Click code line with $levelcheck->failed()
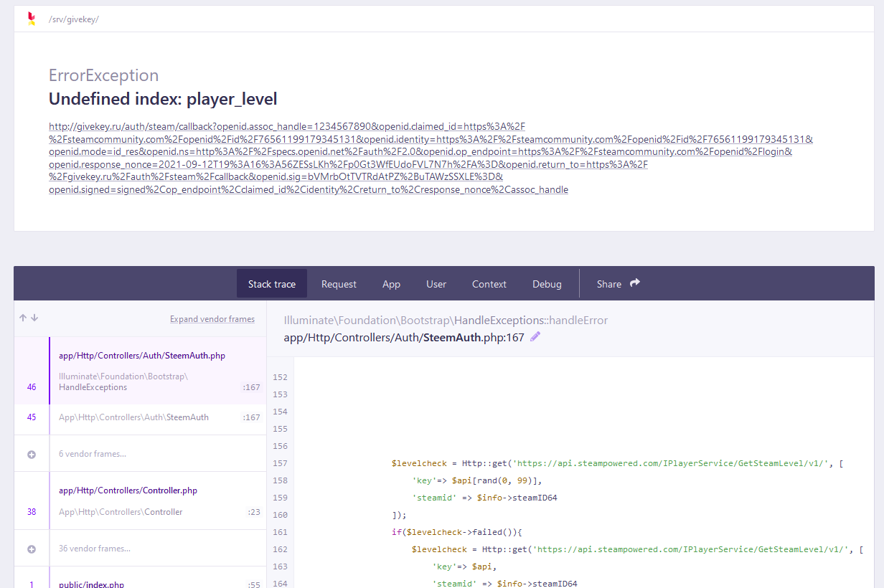 (456, 532)
